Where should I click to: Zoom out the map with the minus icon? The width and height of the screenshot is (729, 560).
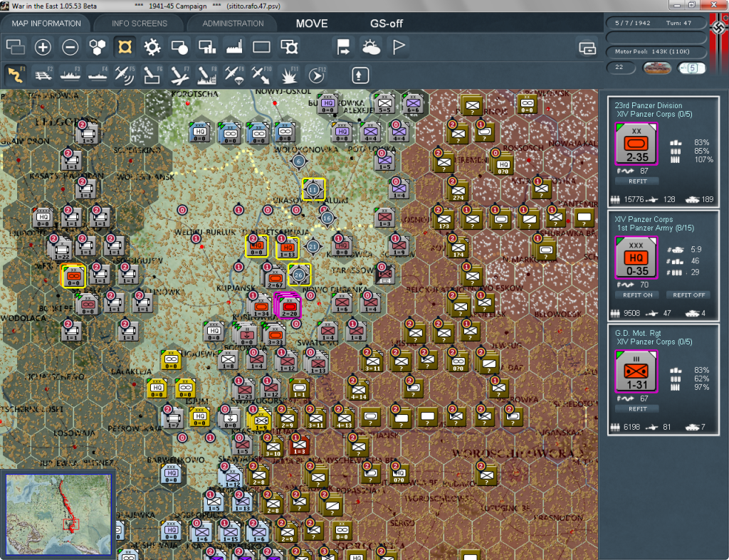70,47
